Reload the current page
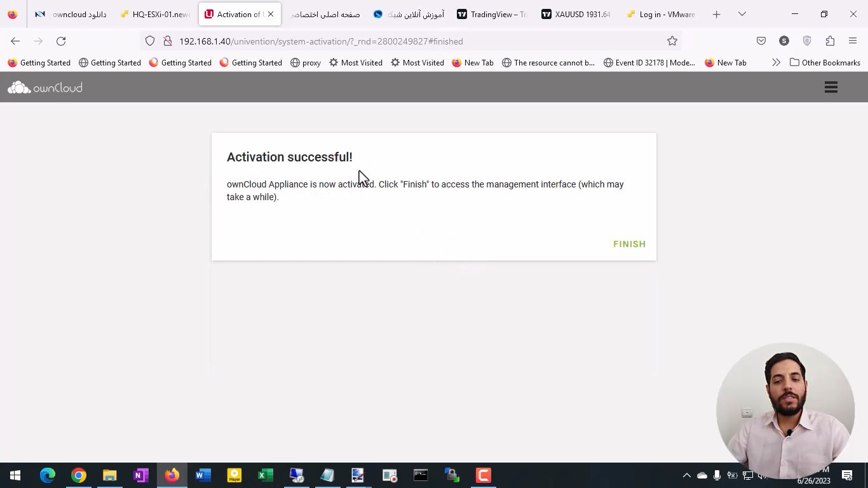 [x=61, y=41]
